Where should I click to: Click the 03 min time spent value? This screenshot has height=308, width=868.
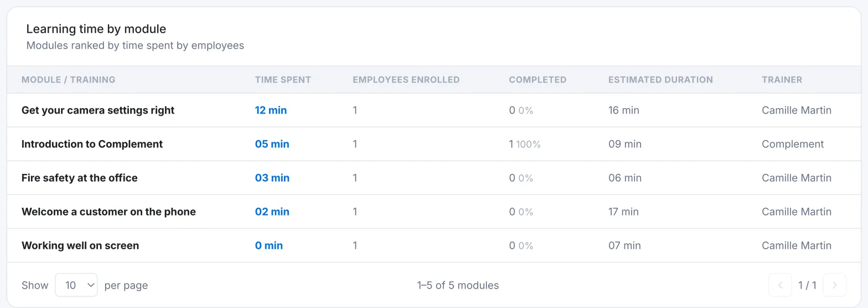click(x=272, y=178)
